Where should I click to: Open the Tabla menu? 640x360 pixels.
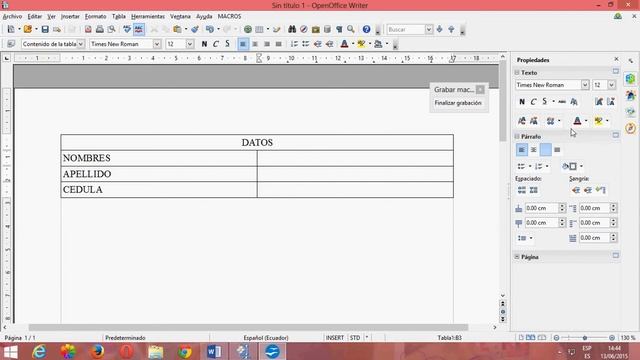(x=119, y=16)
